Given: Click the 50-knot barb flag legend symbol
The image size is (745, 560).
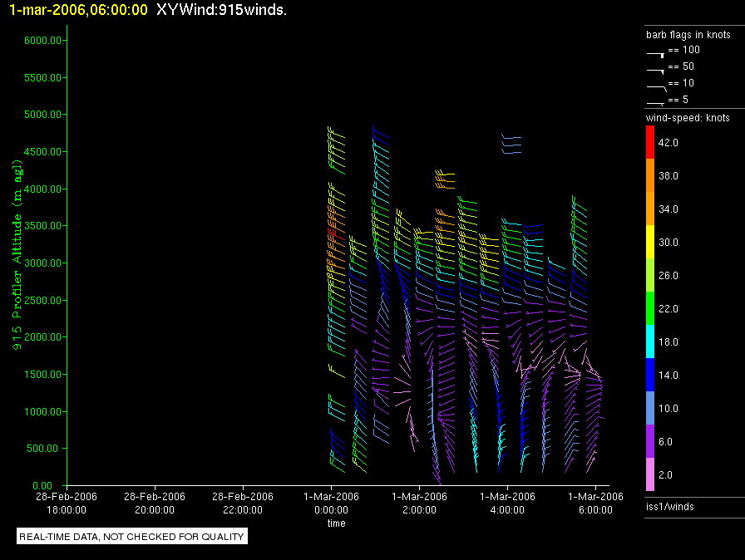Looking at the screenshot, I should click(x=656, y=69).
